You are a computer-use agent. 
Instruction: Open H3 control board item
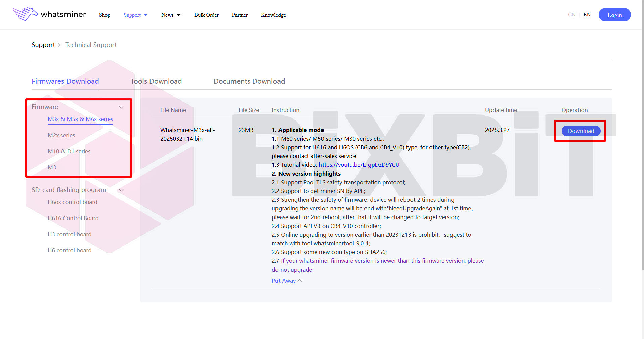70,234
